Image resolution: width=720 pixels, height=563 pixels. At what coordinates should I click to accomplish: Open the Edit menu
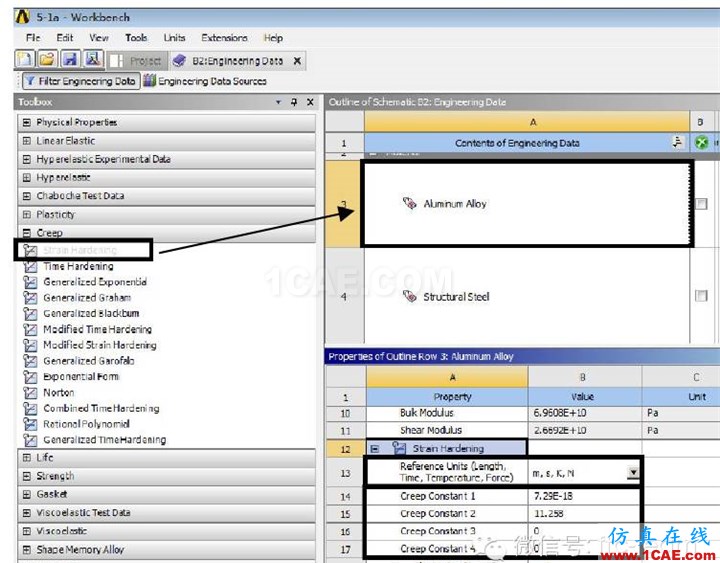point(65,38)
